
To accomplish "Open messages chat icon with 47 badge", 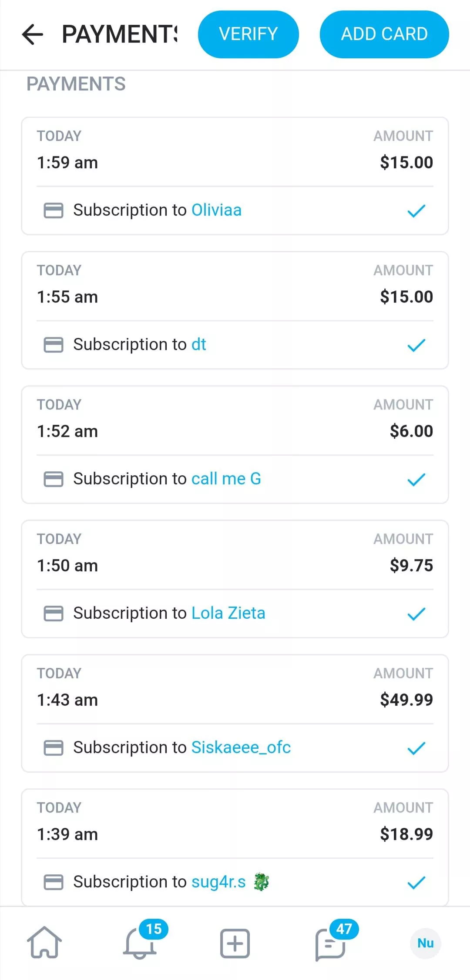I will [x=330, y=943].
